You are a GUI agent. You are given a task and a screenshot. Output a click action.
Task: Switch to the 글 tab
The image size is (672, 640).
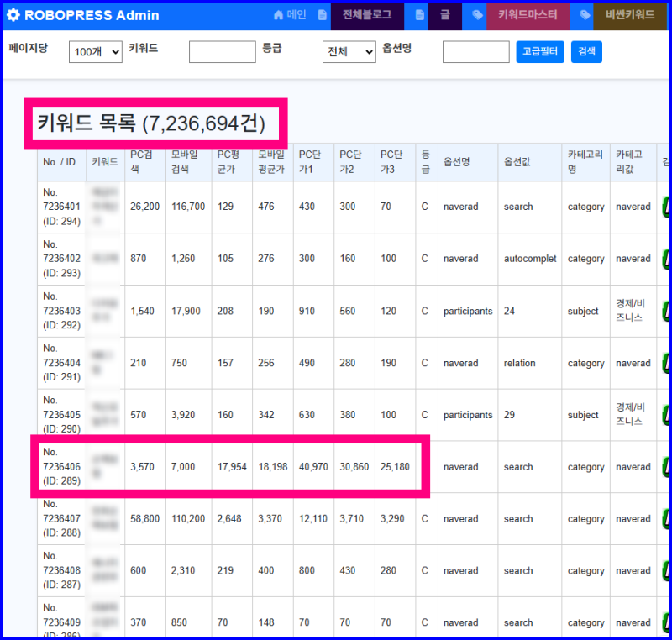click(x=445, y=16)
